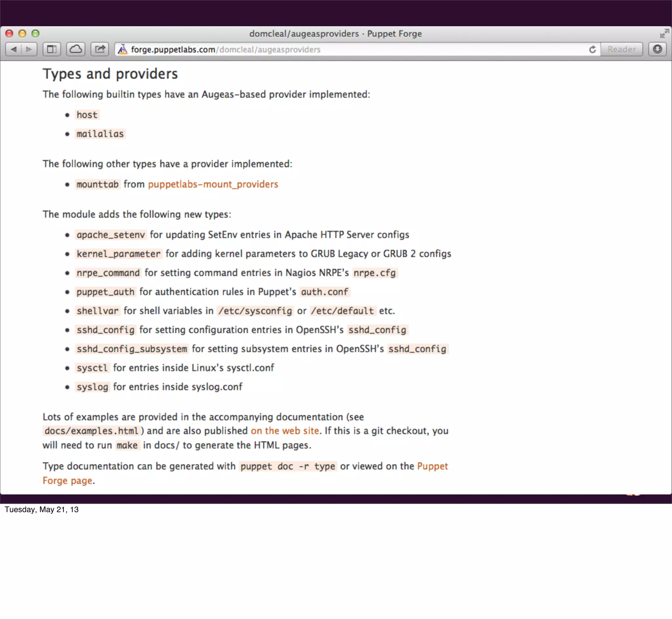Click the apache_setenv code term
This screenshot has height=619, width=672.
pos(111,235)
